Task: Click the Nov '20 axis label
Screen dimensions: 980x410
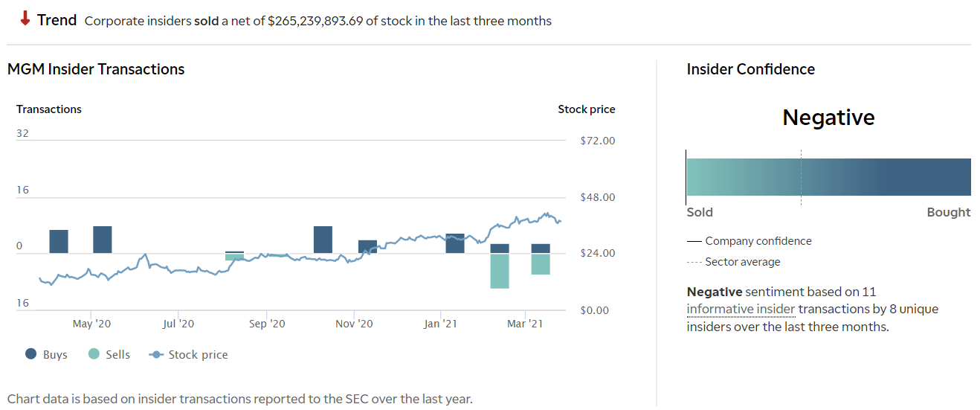Action: [x=354, y=324]
